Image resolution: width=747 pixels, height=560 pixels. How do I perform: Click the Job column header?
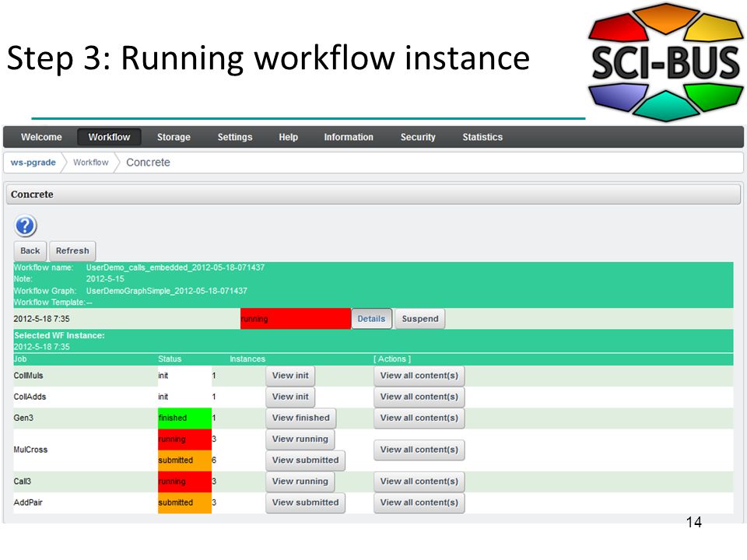coord(20,359)
